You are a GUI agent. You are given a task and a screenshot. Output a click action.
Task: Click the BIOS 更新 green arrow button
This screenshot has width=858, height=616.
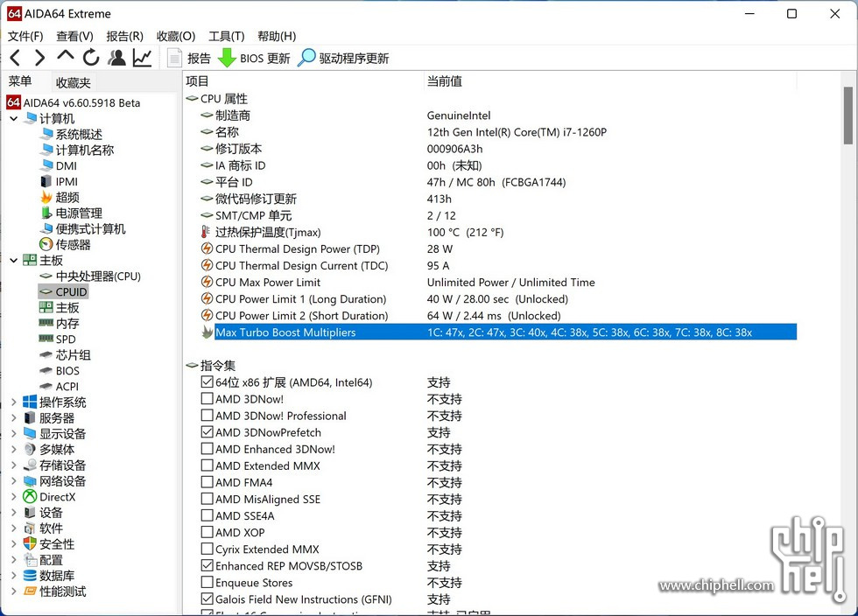[254, 58]
